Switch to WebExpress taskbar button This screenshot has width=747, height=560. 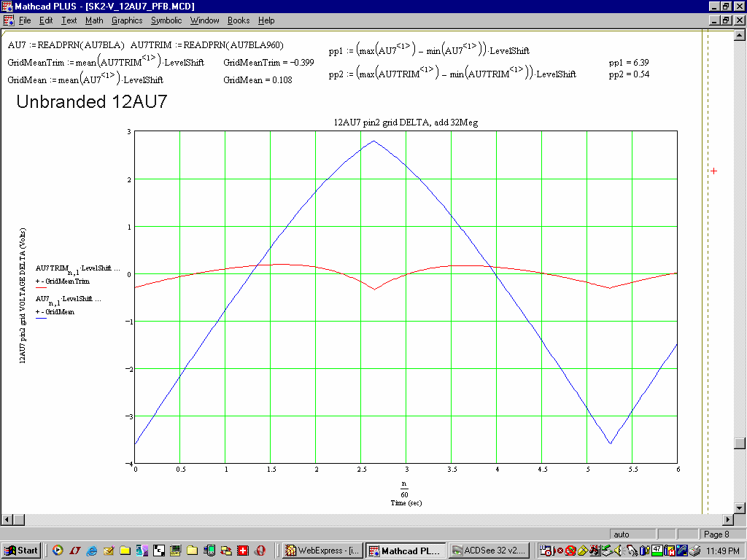pos(322,551)
